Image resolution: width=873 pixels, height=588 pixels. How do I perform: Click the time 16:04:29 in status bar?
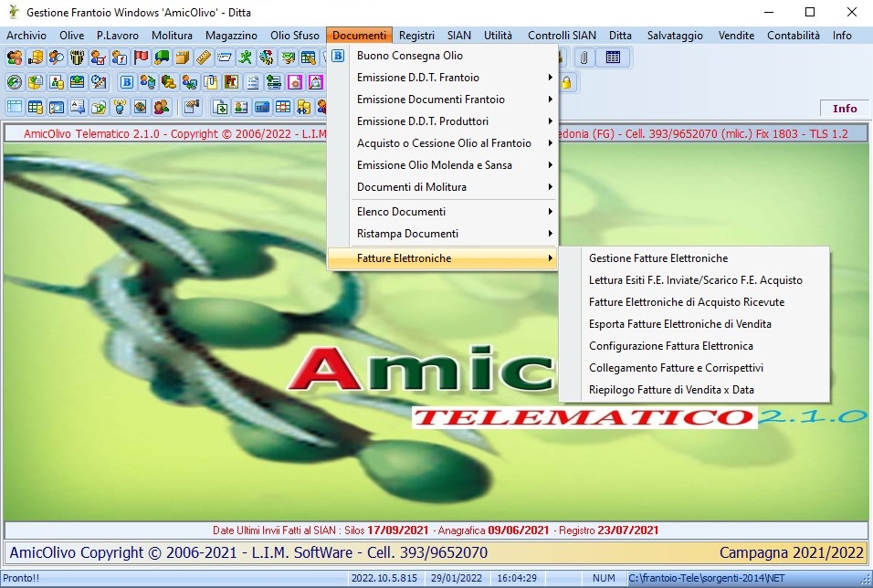[x=517, y=578]
